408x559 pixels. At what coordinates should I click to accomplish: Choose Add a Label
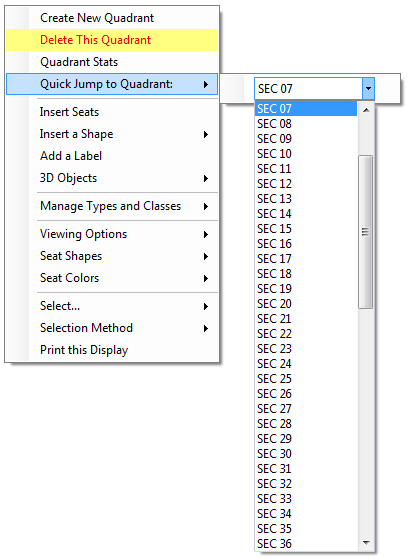point(112,156)
